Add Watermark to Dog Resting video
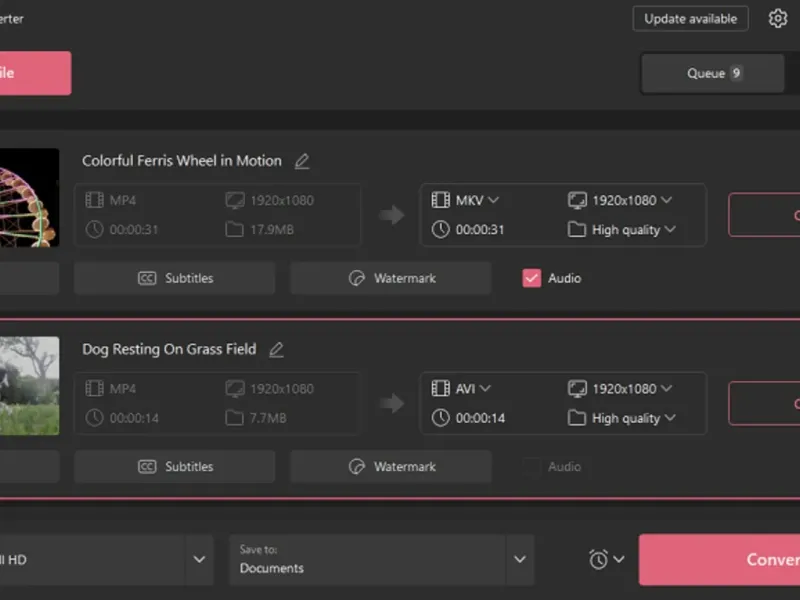The height and width of the screenshot is (600, 800). [391, 467]
